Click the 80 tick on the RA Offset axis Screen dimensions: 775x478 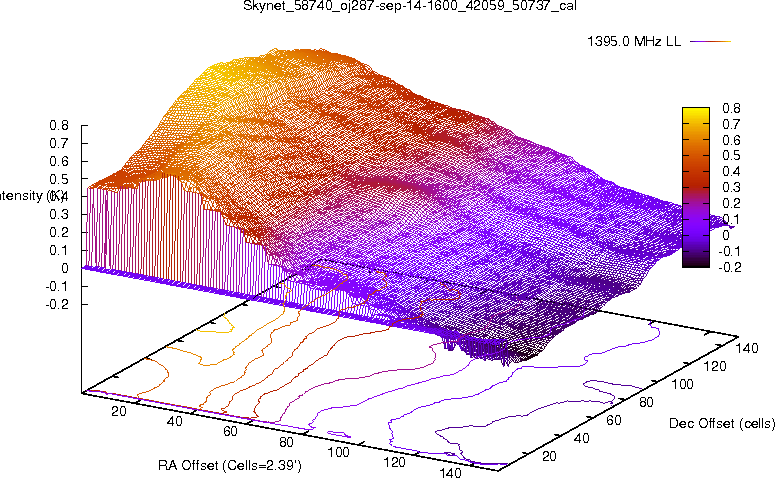(286, 442)
